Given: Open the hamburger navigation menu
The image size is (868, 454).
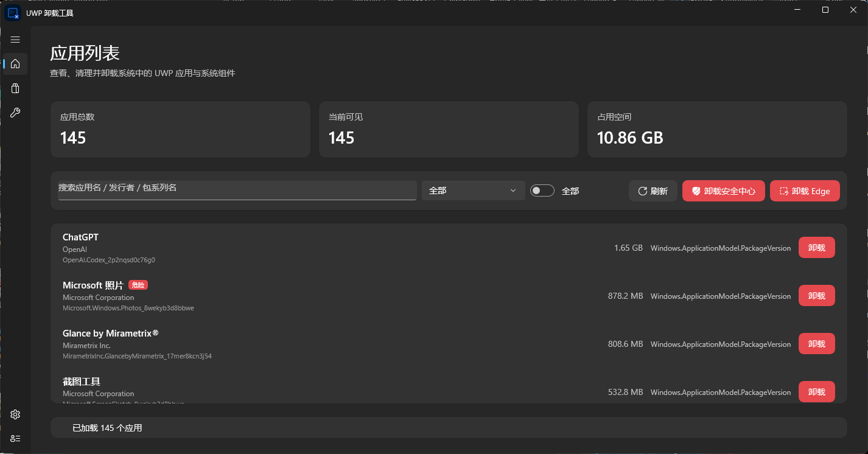Looking at the screenshot, I should coord(15,40).
